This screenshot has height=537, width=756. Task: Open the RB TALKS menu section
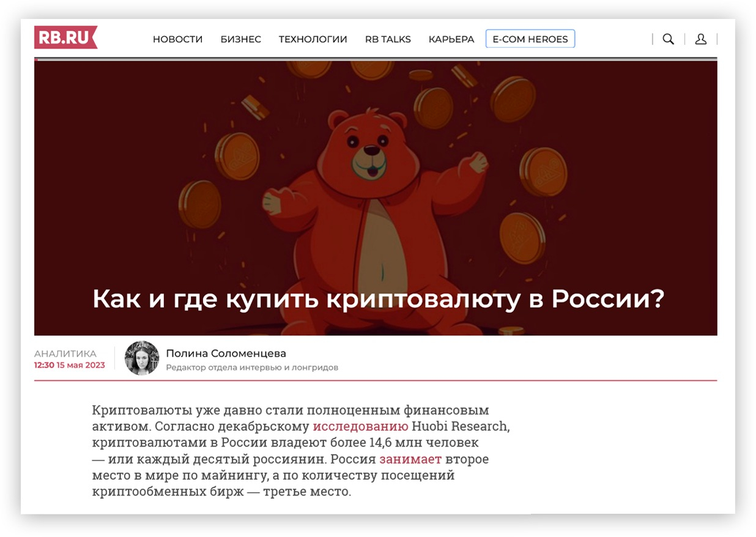388,39
